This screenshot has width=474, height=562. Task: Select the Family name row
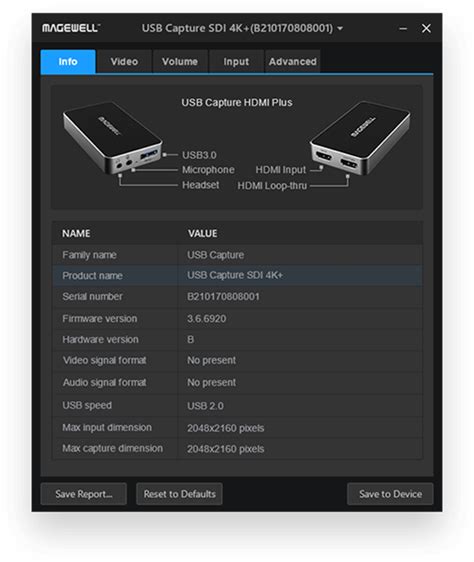coord(237,255)
